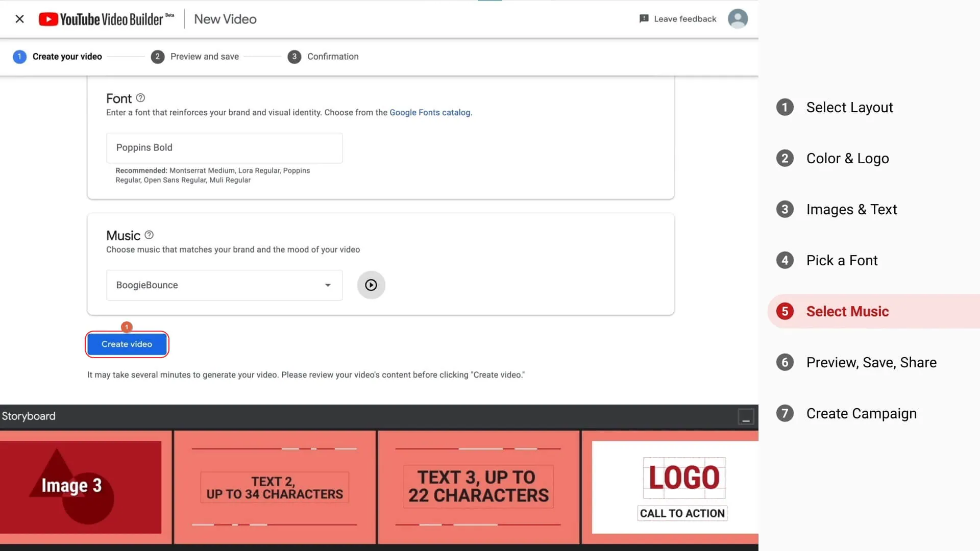Expand the Music dropdown selector
Screen dimensions: 980x551
[327, 285]
